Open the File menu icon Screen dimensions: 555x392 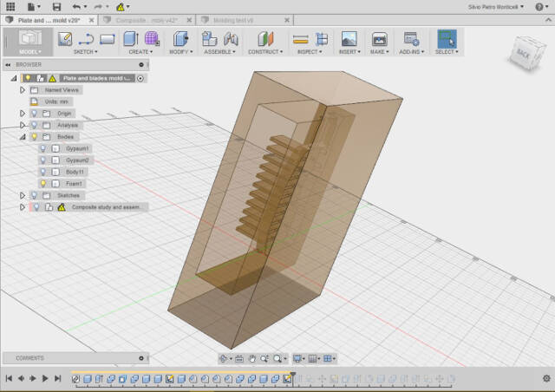(x=33, y=6)
